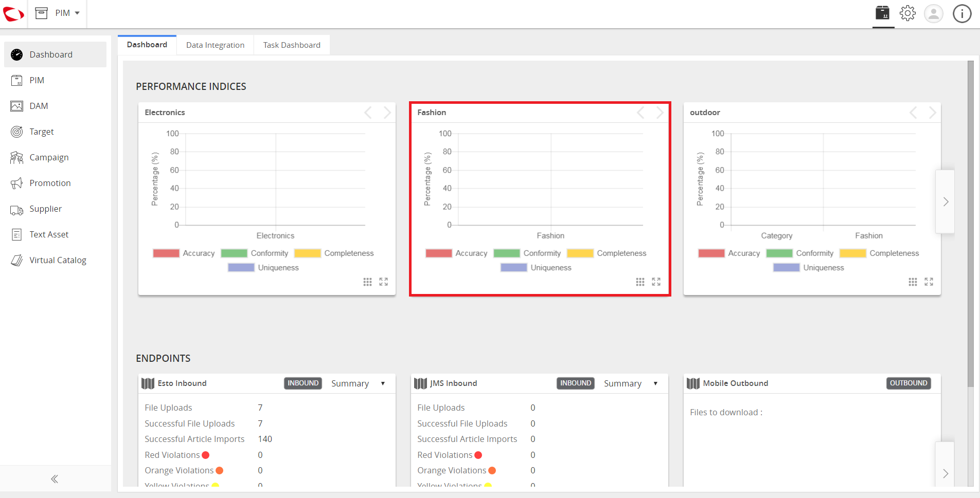The height and width of the screenshot is (498, 980).
Task: Open Promotion from the sidebar
Action: tap(56, 183)
